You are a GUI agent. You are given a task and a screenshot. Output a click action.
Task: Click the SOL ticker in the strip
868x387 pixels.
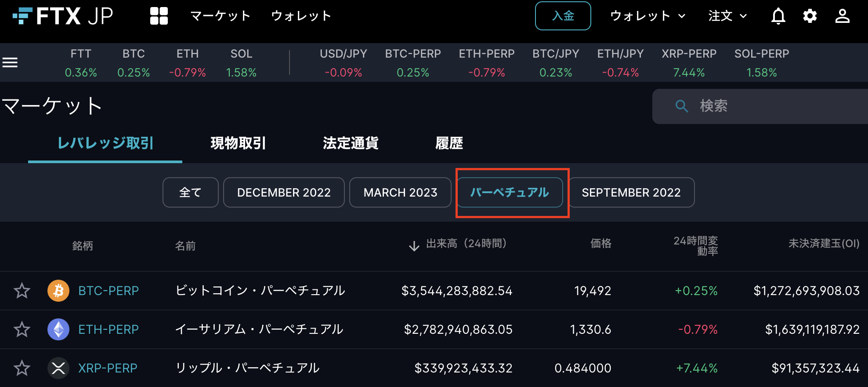(241, 63)
